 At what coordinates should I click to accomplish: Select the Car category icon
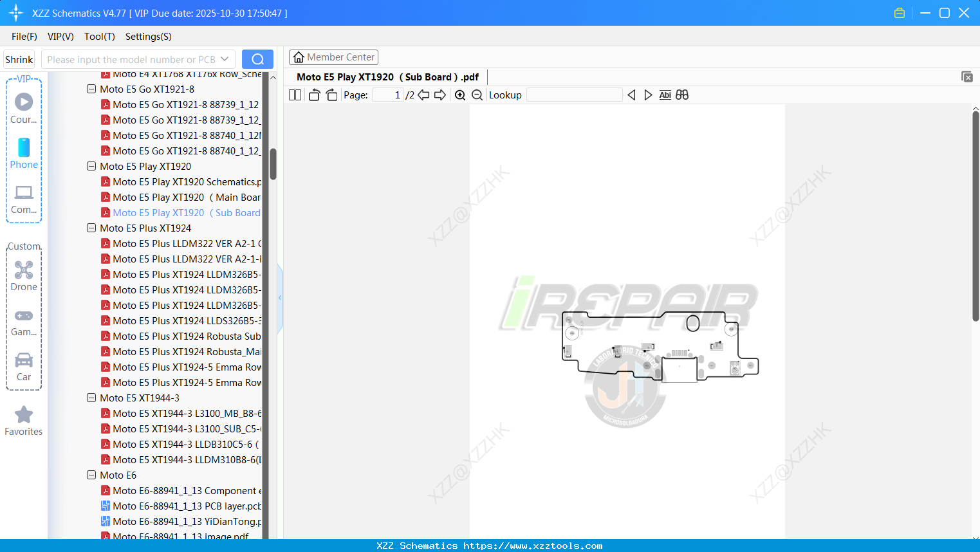[x=24, y=367]
